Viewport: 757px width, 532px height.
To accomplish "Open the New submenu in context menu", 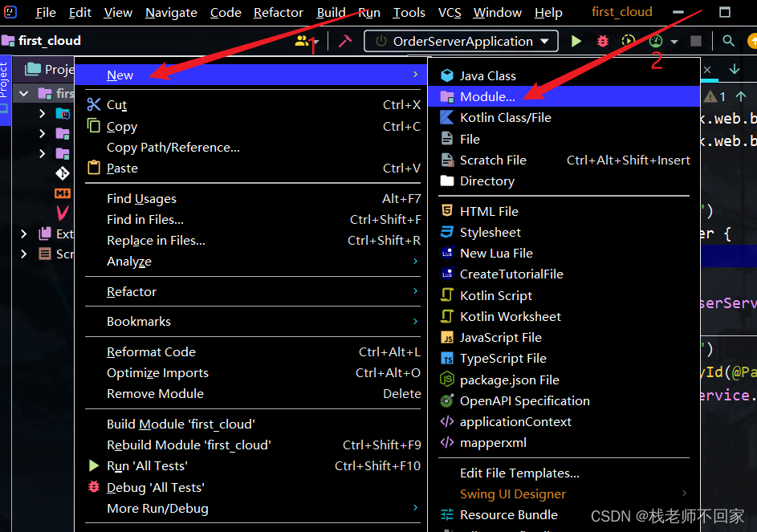I will tap(251, 75).
